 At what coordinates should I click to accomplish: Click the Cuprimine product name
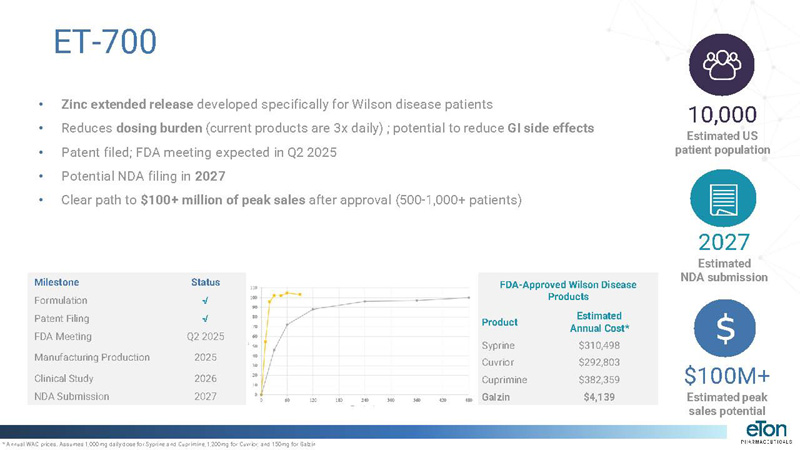coord(505,380)
